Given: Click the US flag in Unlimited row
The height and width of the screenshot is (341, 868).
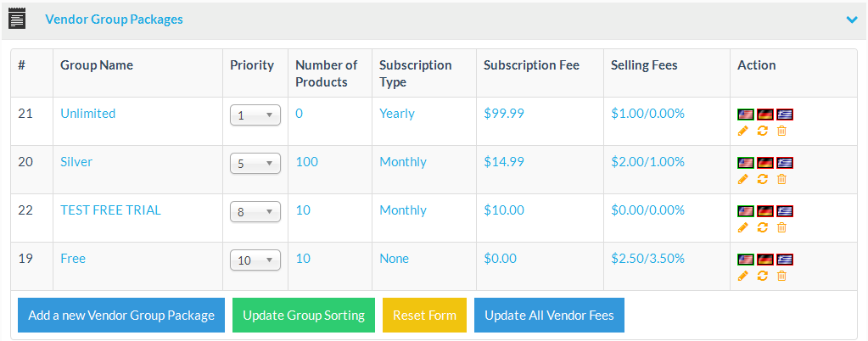Looking at the screenshot, I should click(746, 115).
